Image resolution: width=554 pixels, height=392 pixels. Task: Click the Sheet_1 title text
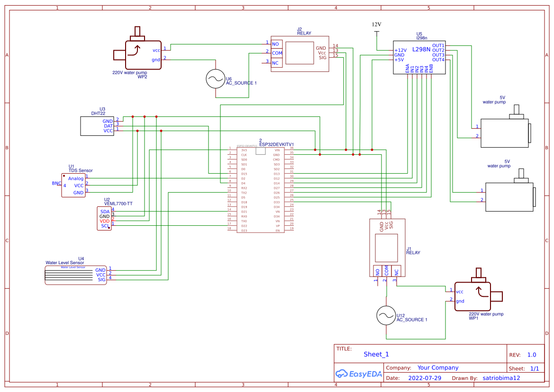coord(376,354)
